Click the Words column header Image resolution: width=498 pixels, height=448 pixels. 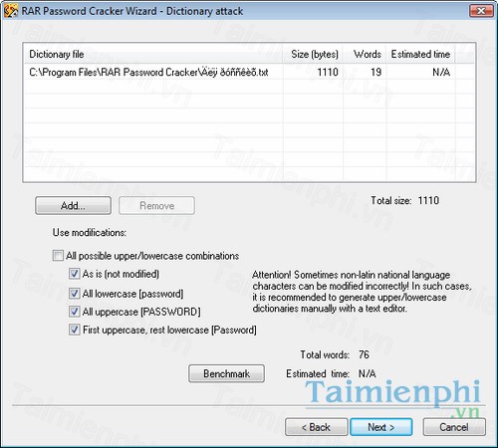click(365, 54)
